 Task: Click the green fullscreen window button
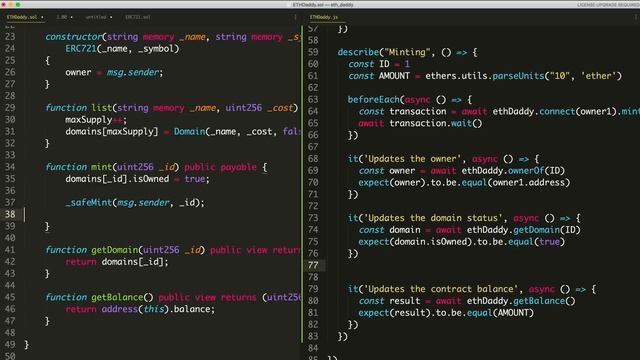click(x=18, y=4)
